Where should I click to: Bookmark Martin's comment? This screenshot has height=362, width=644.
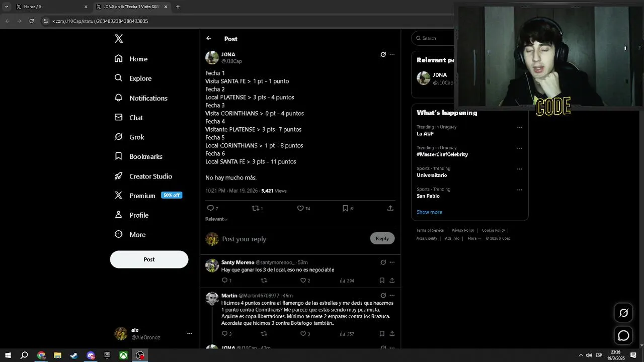pos(382,333)
